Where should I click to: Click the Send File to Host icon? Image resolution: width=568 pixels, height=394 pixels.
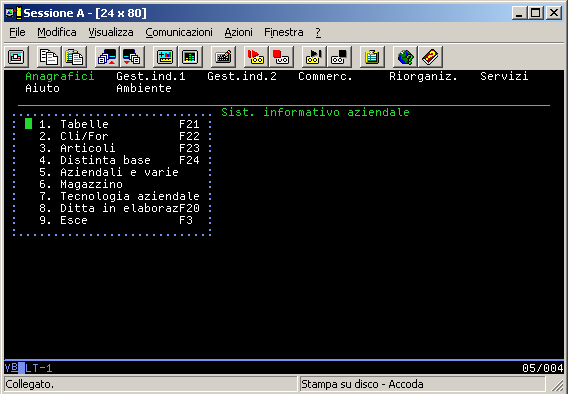click(x=107, y=57)
